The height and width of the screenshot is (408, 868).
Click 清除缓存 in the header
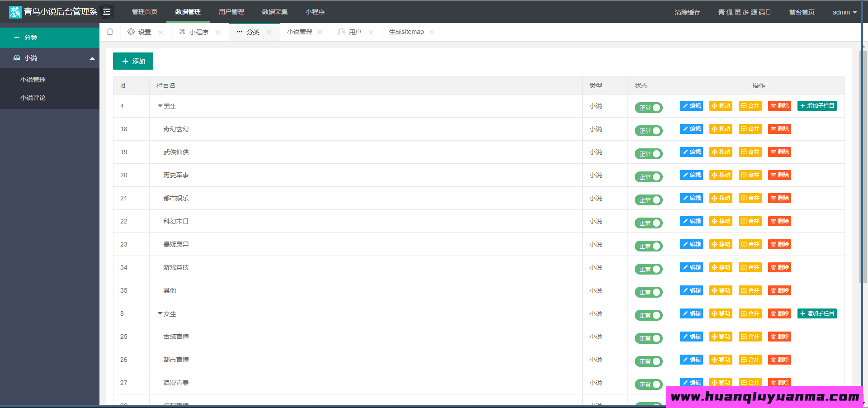tap(688, 12)
